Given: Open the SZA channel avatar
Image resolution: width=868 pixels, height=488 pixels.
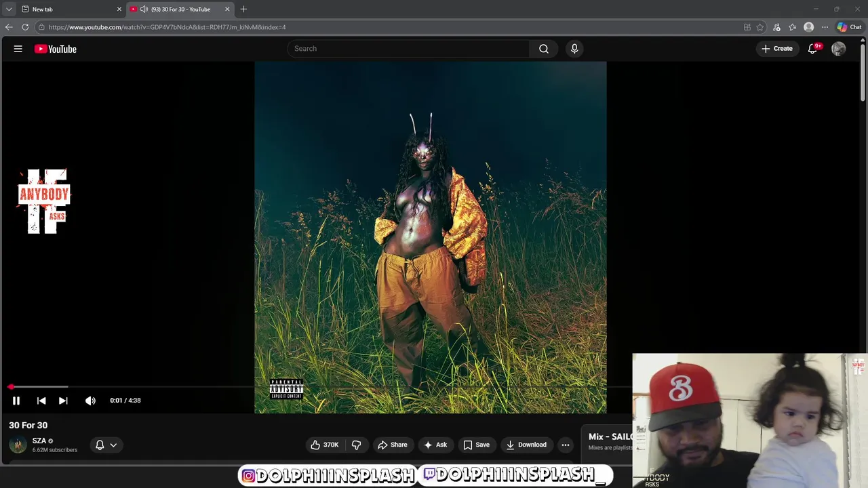Looking at the screenshot, I should point(18,445).
